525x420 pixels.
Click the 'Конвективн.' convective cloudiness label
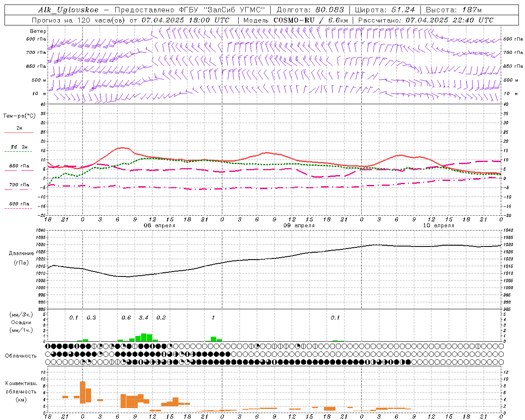21,383
